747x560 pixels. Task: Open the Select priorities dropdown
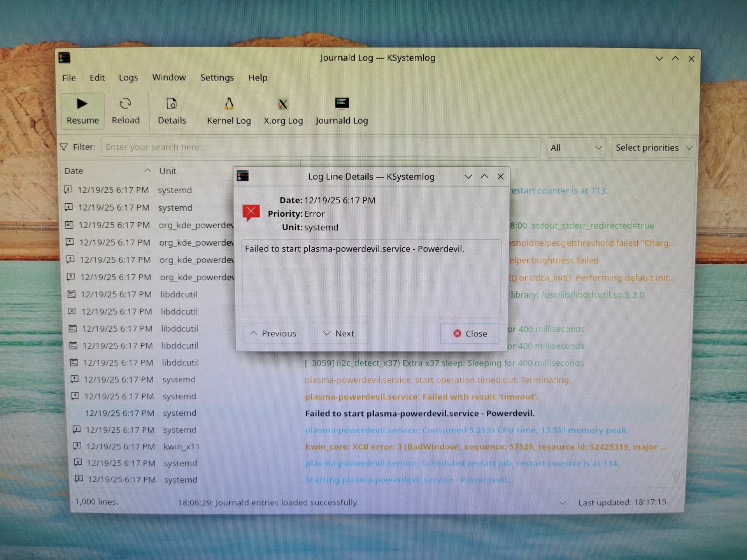(654, 148)
